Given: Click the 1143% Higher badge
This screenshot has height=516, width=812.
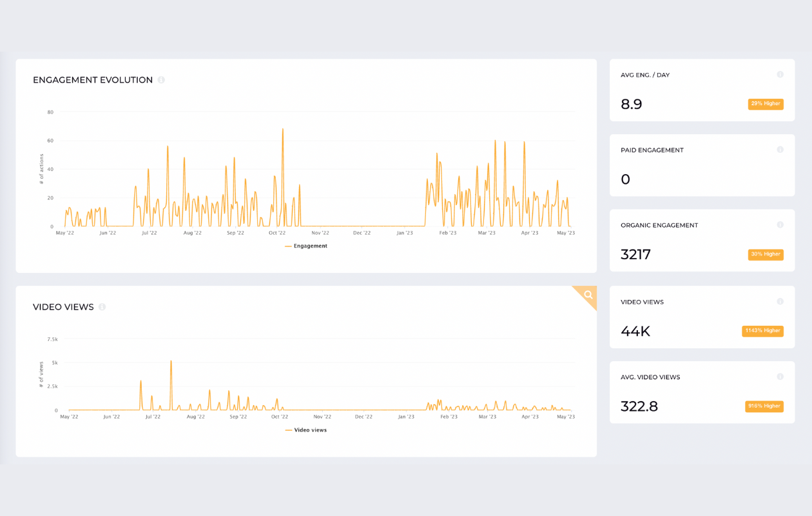Looking at the screenshot, I should (762, 331).
